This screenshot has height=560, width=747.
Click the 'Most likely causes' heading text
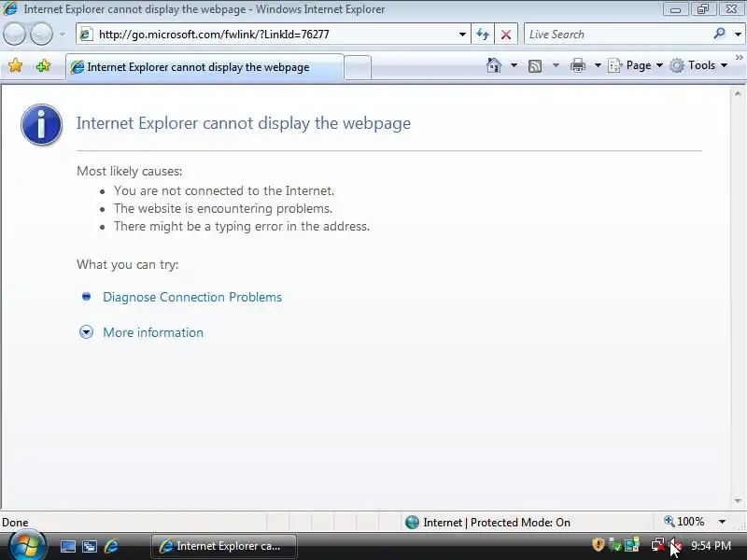(130, 172)
